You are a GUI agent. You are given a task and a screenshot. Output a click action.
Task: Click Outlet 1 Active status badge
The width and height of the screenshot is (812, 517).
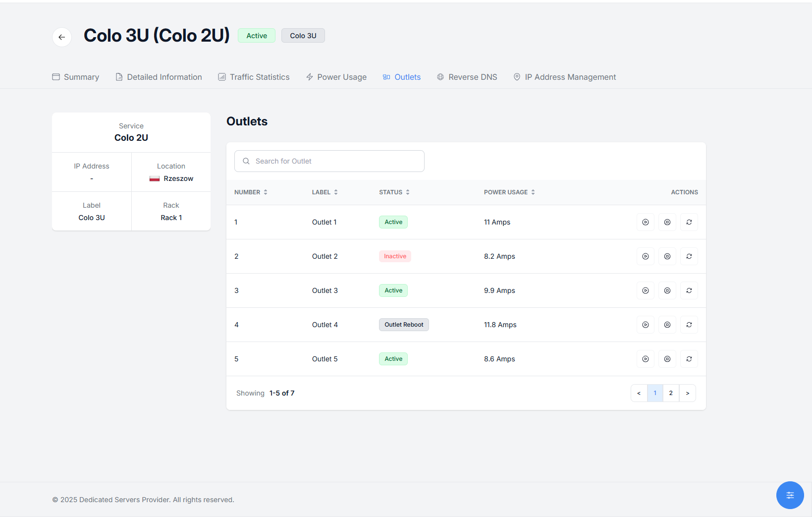(x=393, y=222)
